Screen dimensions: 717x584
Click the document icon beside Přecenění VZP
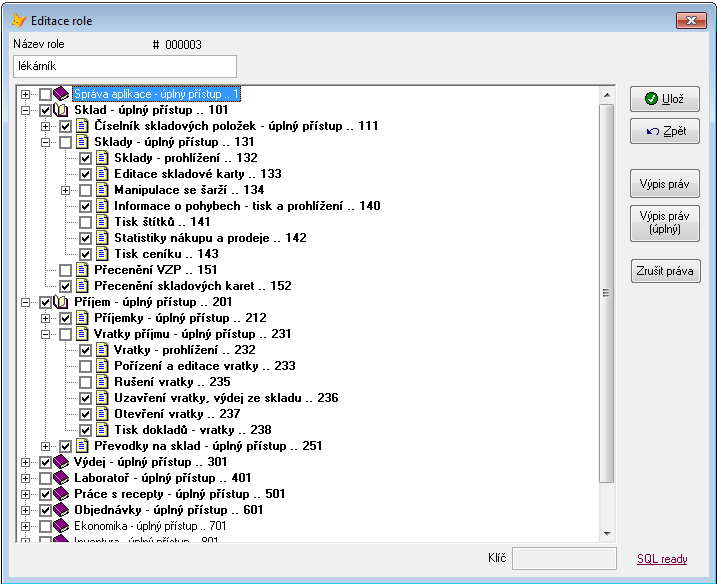pyautogui.click(x=82, y=270)
